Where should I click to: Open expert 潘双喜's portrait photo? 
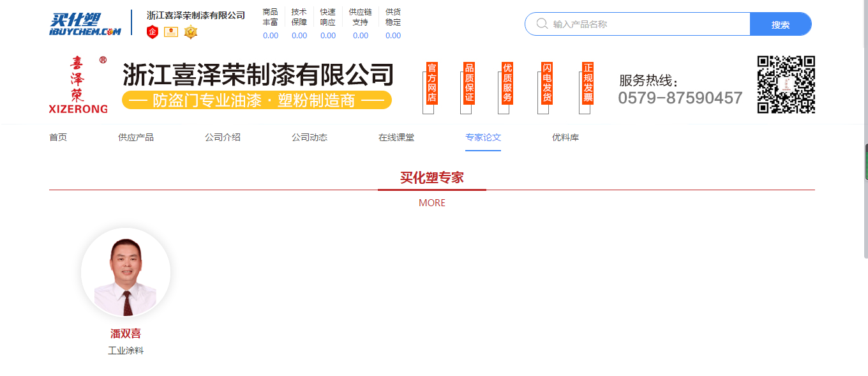(126, 273)
